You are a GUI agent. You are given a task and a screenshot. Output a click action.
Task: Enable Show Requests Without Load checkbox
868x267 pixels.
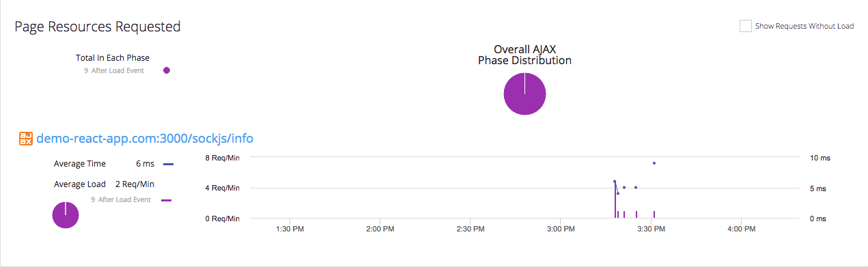coord(745,26)
